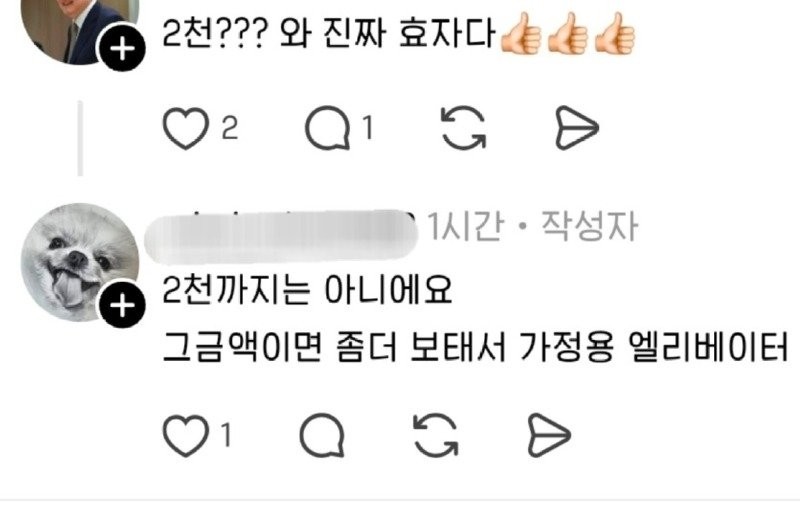Viewport: 800px width, 505px height.
Task: Share the '효자다' comment via the send icon
Action: pos(576,128)
